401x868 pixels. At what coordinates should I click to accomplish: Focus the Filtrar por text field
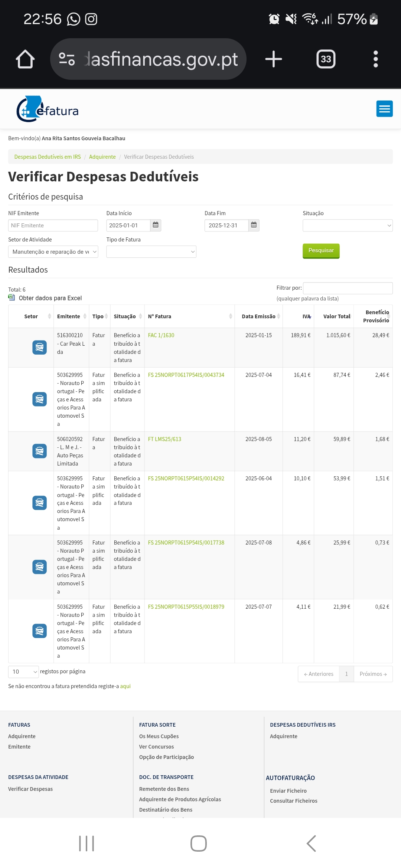[x=348, y=288]
